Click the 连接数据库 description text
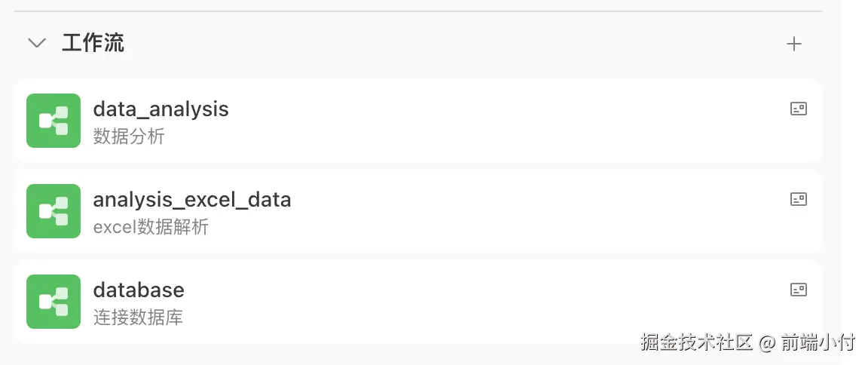 coord(138,317)
